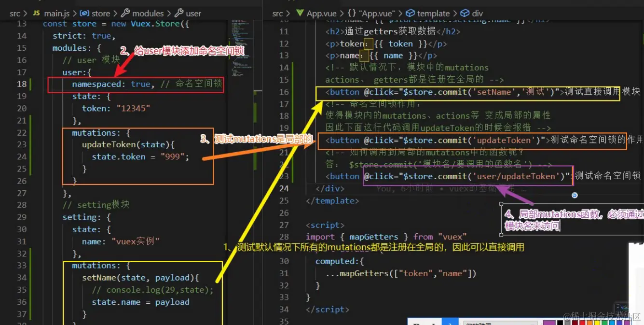Pick the large purple current-color swatch
This screenshot has height=325, width=644.
point(548,322)
